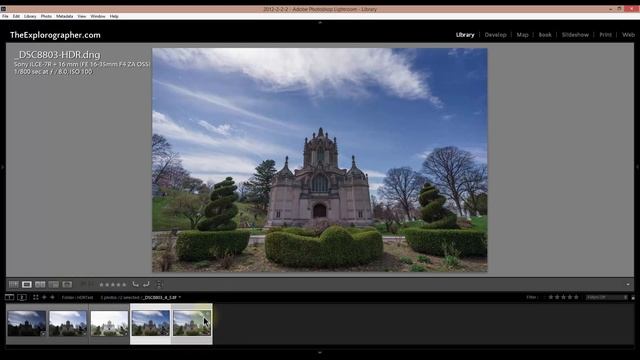Open the toolbar content dropdown arrow
Image resolution: width=640 pixels, height=360 pixels.
click(x=628, y=284)
